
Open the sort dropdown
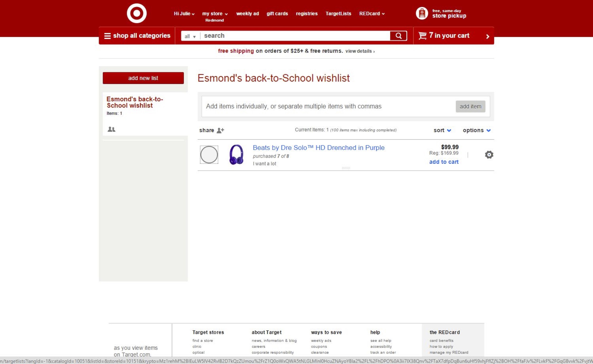[442, 130]
